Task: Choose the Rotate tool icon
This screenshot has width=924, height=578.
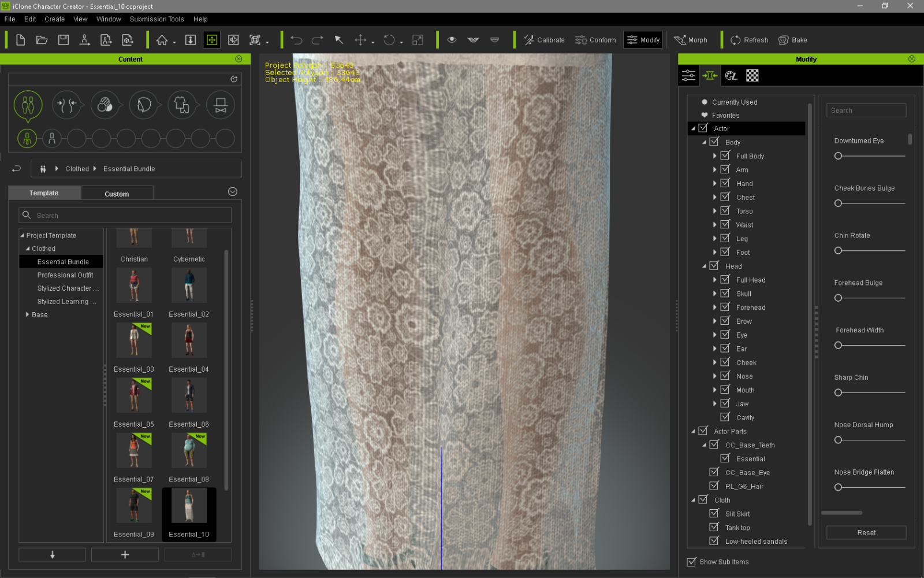Action: pos(389,40)
